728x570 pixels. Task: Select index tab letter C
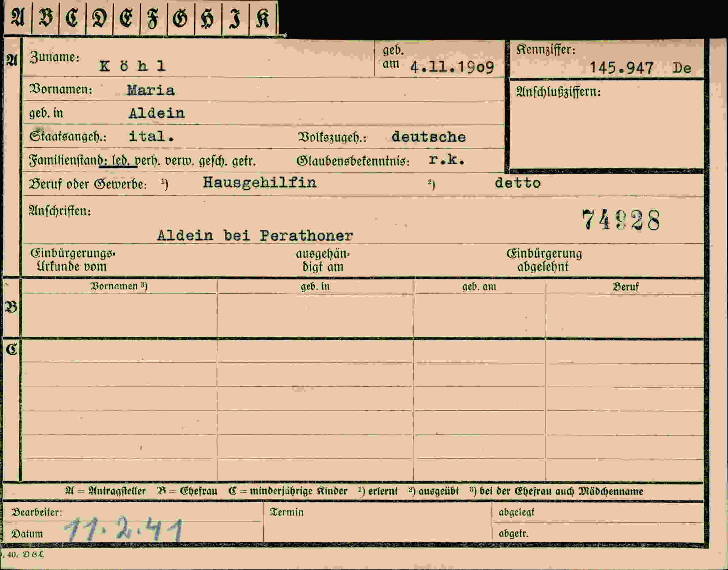(x=72, y=17)
